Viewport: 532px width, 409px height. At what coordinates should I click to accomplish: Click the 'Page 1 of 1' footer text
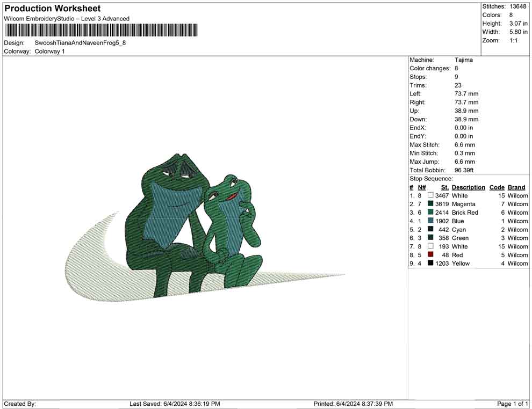[513, 404]
